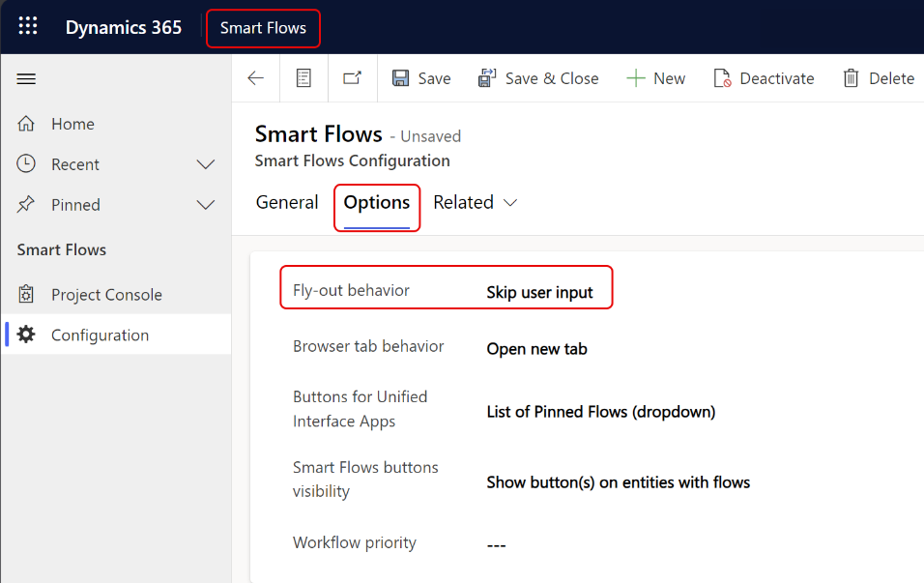924x583 pixels.
Task: Open record in new window icon
Action: 353,77
